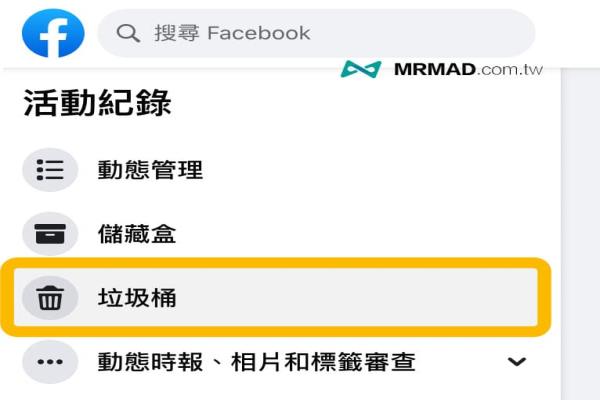The height and width of the screenshot is (400, 600).
Task: Select 動態時報、相片和標籤審查 label
Action: tap(256, 362)
